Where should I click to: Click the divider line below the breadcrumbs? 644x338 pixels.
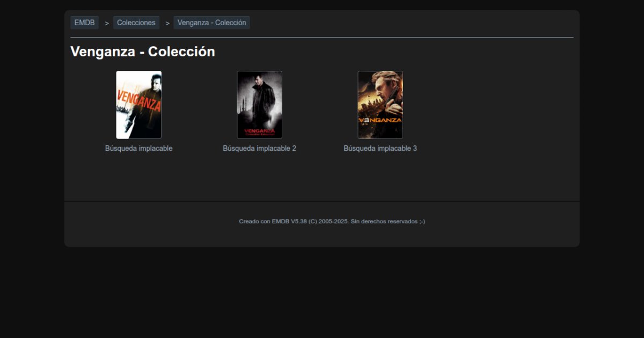pyautogui.click(x=322, y=38)
